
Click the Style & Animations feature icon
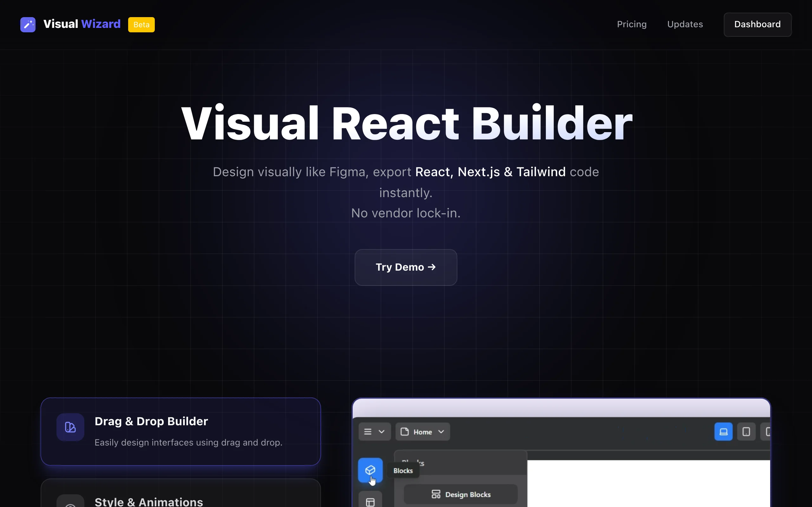(70, 503)
